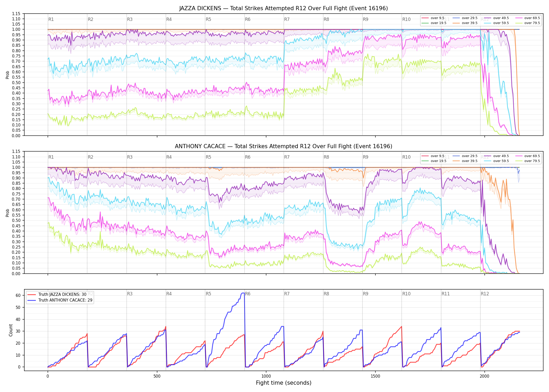Image resolution: width=549 pixels, height=392 pixels.
Task: Click the R1 round label in Dickens chart
Action: (x=51, y=19)
